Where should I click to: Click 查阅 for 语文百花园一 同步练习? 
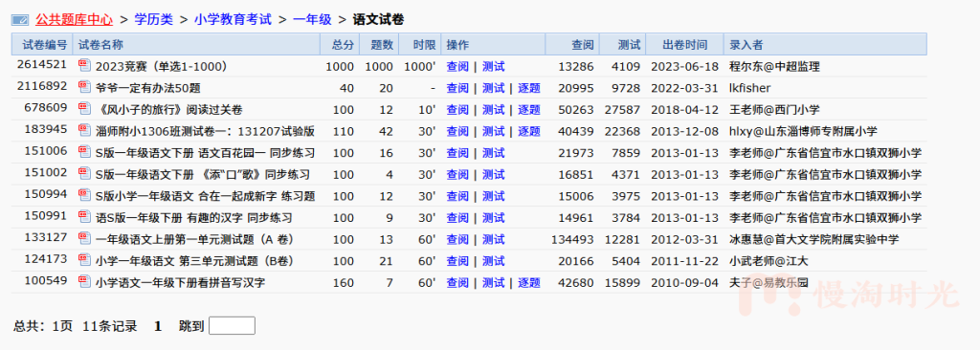(457, 153)
